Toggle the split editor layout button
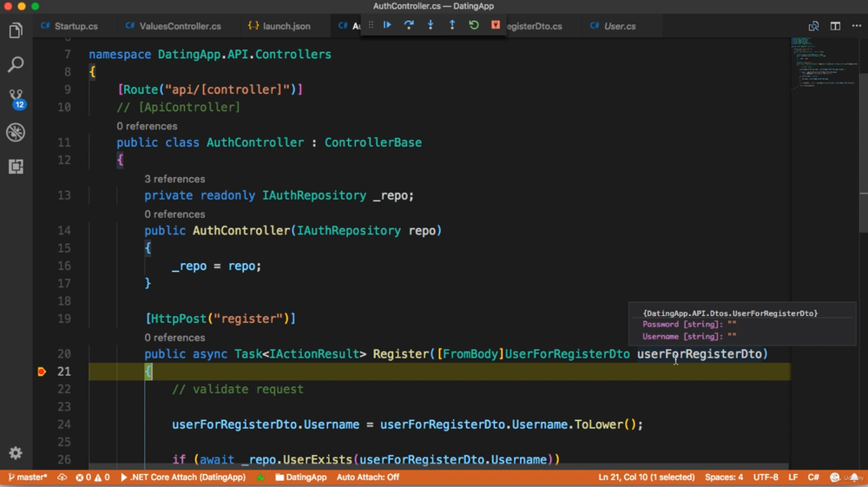This screenshot has height=487, width=868. (x=835, y=26)
